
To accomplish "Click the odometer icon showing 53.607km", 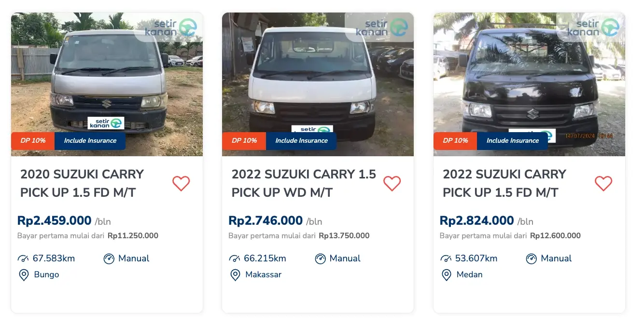I will [446, 258].
